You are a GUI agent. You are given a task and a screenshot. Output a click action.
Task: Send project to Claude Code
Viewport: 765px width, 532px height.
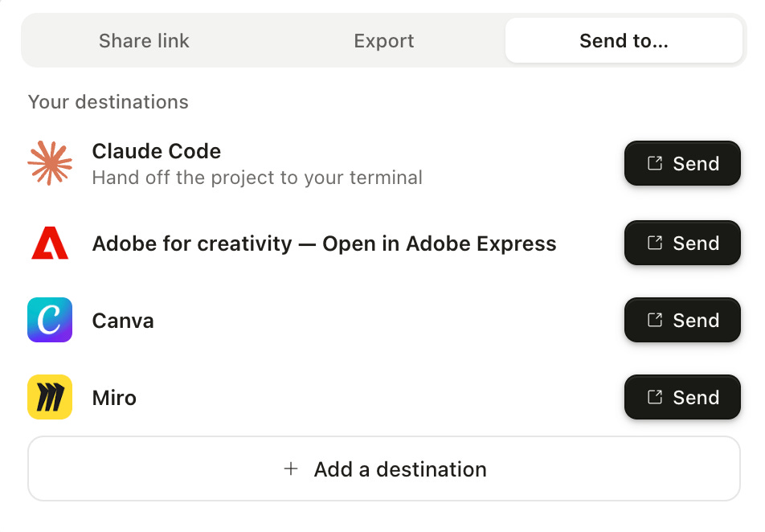(x=682, y=163)
